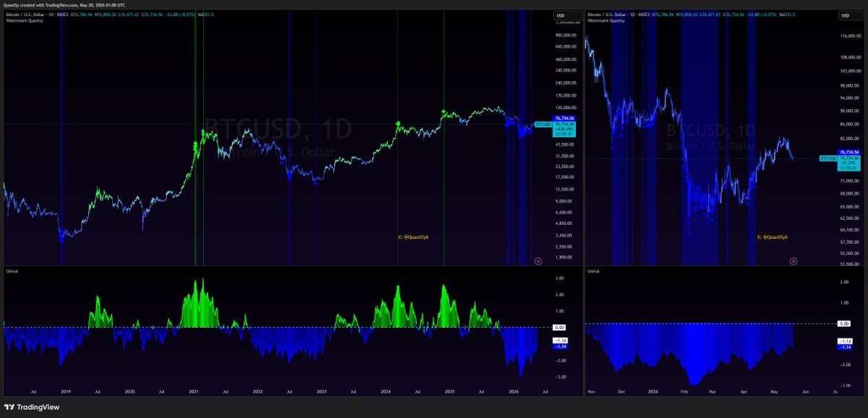
Task: Click the 0.00 Univol level in the left pane
Action: [x=560, y=328]
